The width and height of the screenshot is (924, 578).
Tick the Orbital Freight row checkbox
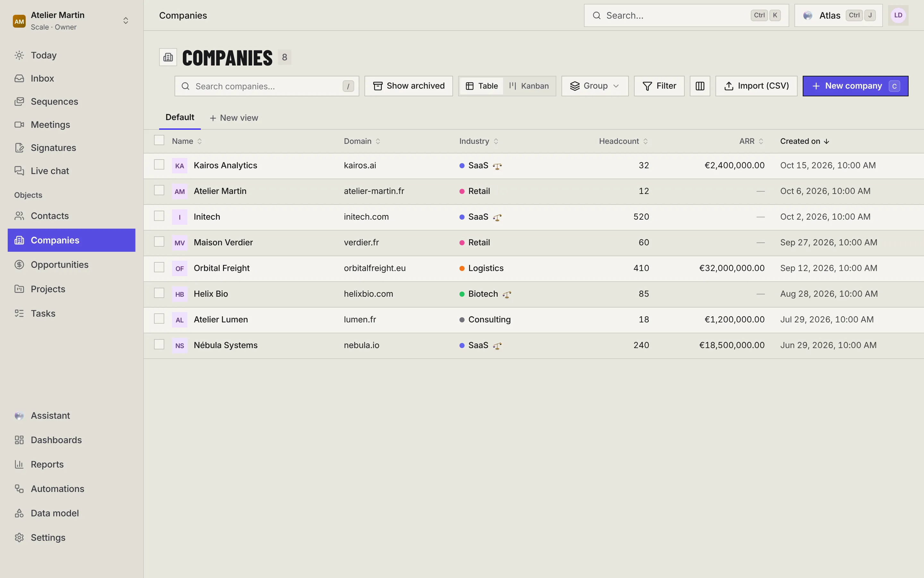click(159, 267)
